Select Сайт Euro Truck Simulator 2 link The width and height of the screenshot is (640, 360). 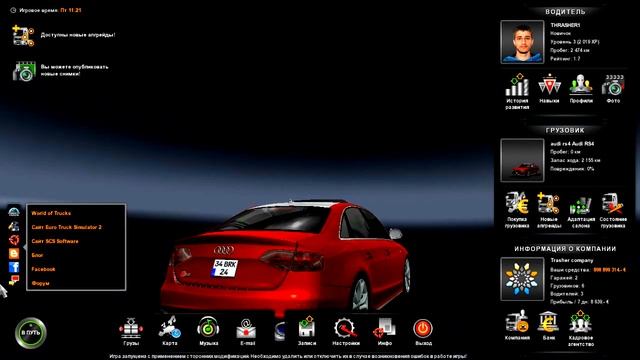click(67, 227)
